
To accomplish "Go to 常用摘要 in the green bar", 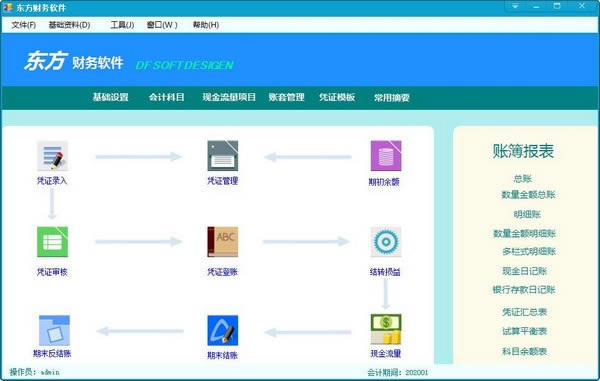I will (392, 98).
